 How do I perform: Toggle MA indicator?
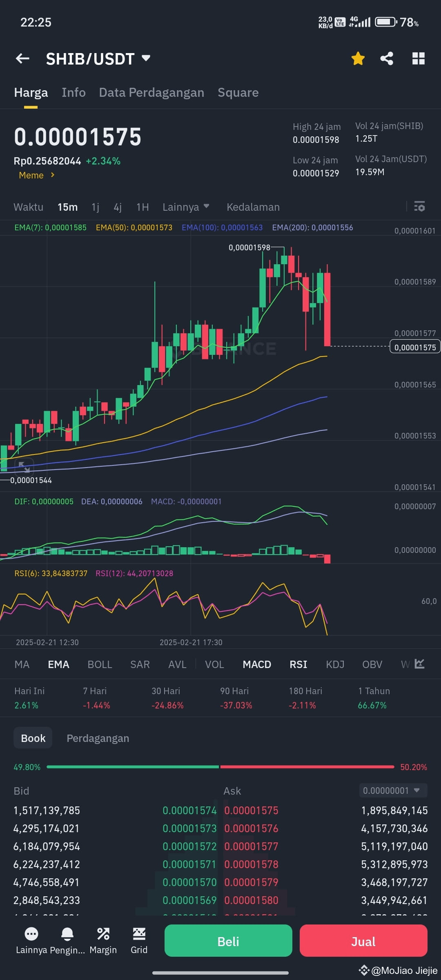[x=22, y=664]
